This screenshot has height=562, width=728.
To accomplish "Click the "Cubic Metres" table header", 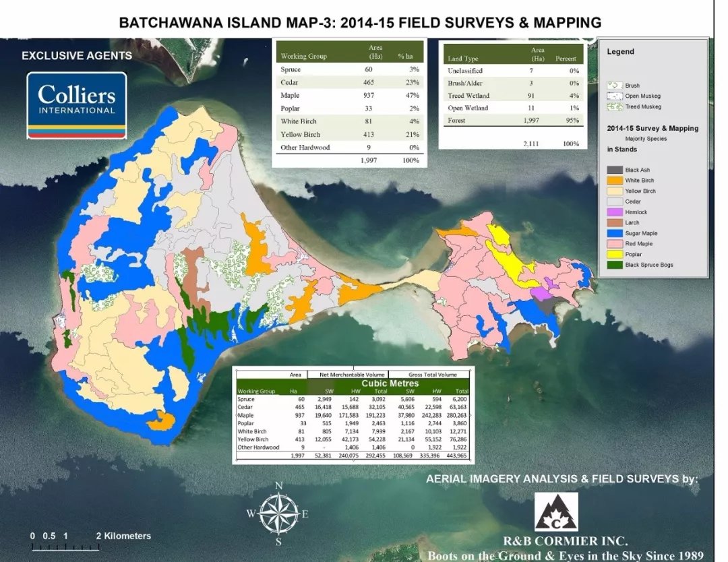I will pos(390,383).
